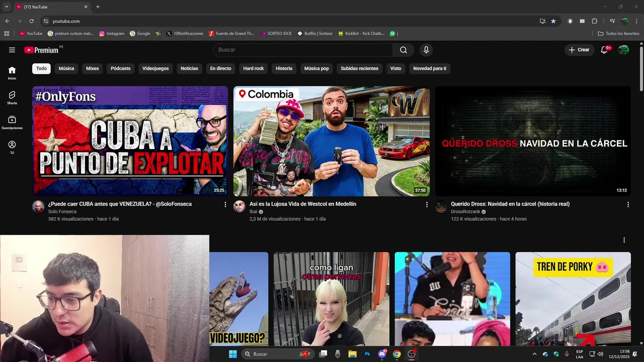Screen dimensions: 644x362
Task: Start voice search with the microphone
Action: (x=426, y=50)
